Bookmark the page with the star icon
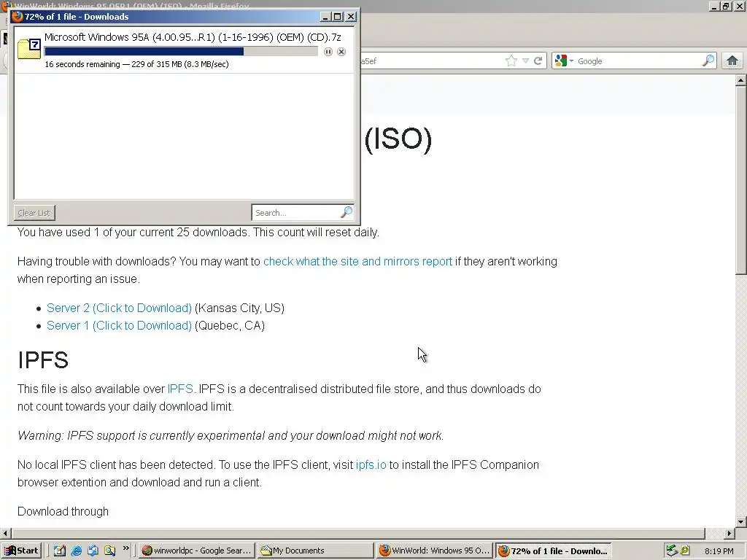This screenshot has height=560, width=747. click(x=511, y=61)
